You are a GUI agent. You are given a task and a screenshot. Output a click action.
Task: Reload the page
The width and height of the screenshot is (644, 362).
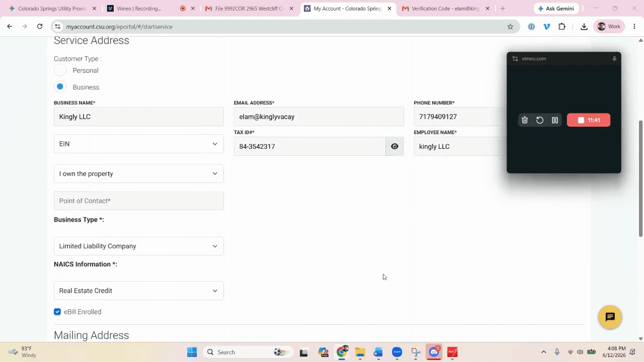pyautogui.click(x=40, y=27)
